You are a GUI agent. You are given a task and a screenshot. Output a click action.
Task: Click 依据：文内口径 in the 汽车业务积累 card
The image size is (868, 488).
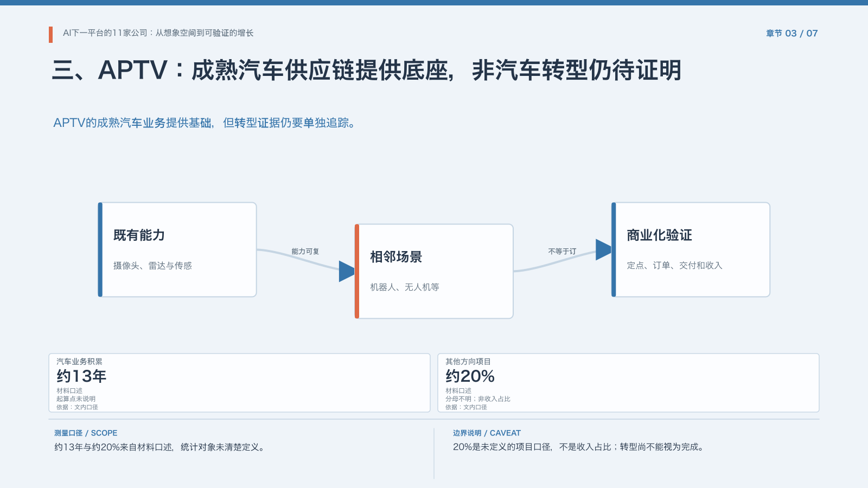tap(77, 407)
